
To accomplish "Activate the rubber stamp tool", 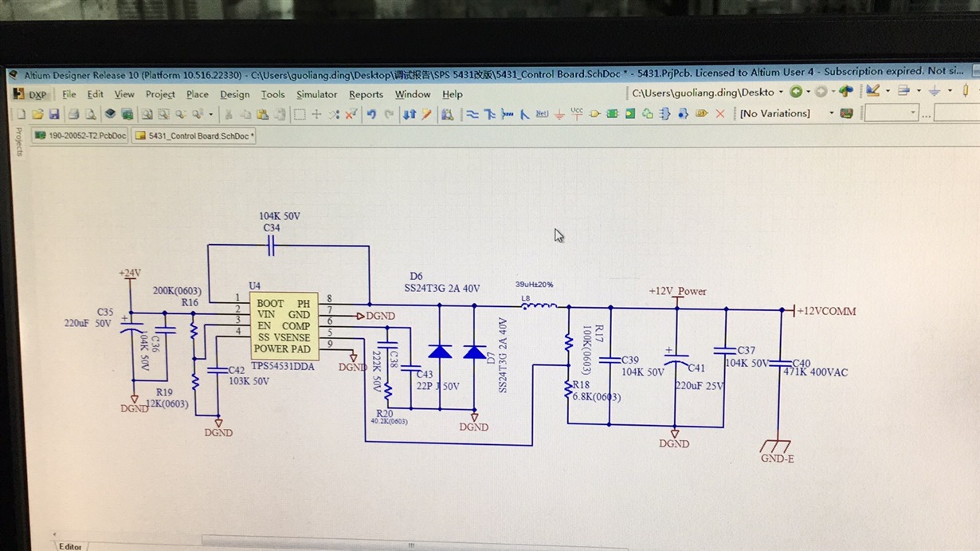I will tap(280, 114).
